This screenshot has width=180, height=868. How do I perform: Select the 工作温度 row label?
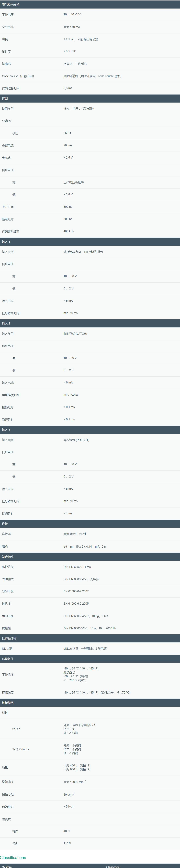[8, 675]
